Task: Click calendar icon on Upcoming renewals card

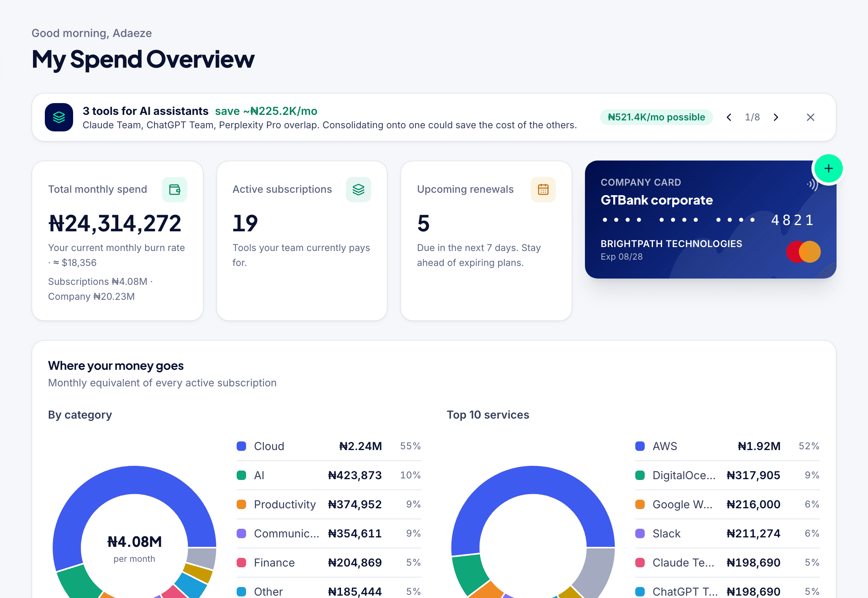Action: pos(543,190)
